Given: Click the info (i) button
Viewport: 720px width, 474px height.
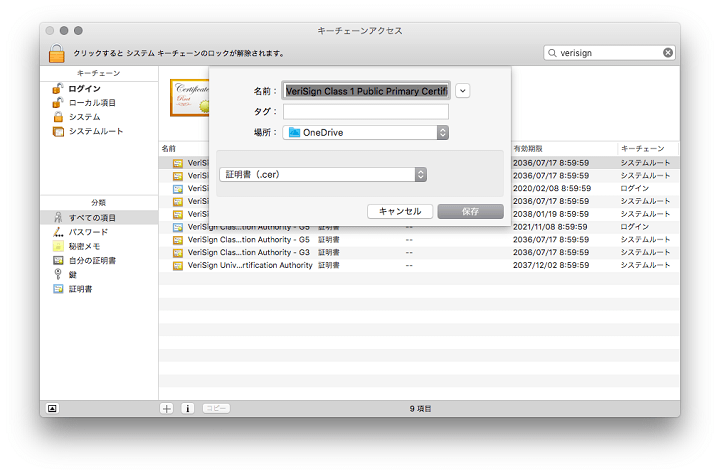Looking at the screenshot, I should (187, 408).
